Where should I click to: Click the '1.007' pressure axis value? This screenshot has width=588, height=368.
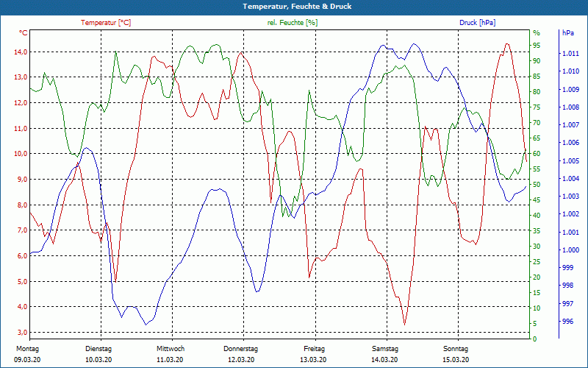click(570, 125)
